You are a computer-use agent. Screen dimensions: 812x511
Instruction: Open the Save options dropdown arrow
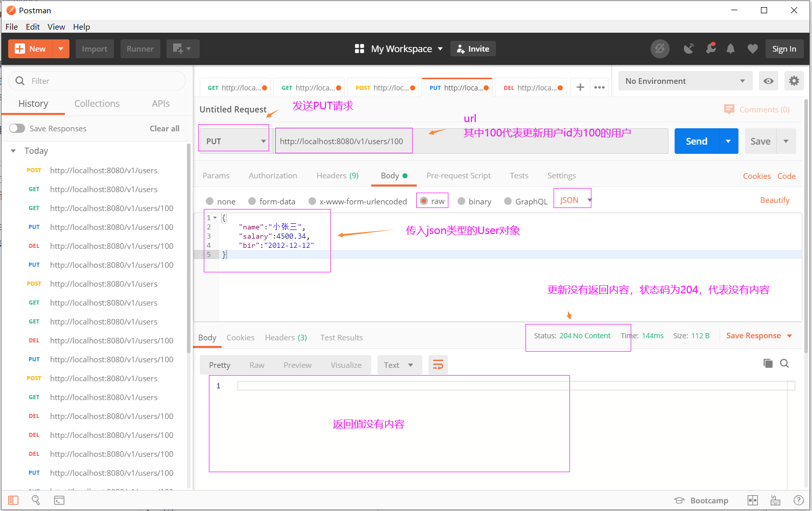pos(786,141)
